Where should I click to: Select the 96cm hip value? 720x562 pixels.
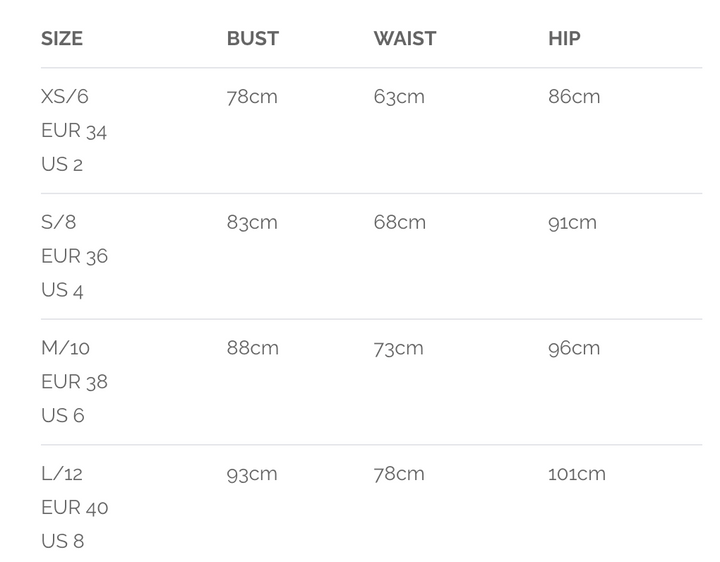[x=574, y=348]
